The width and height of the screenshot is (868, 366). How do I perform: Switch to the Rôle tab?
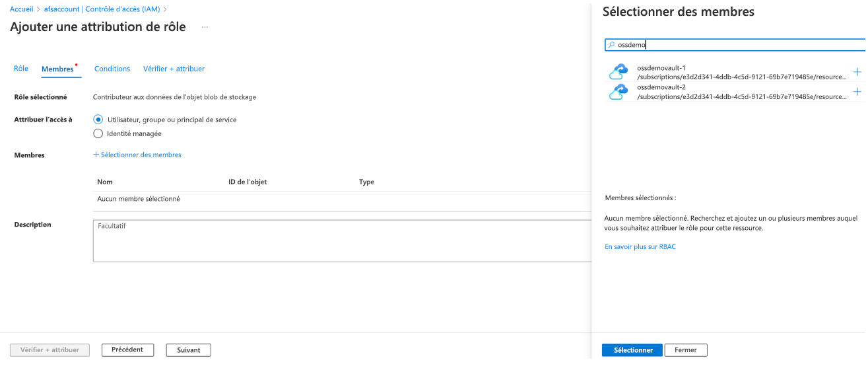21,69
